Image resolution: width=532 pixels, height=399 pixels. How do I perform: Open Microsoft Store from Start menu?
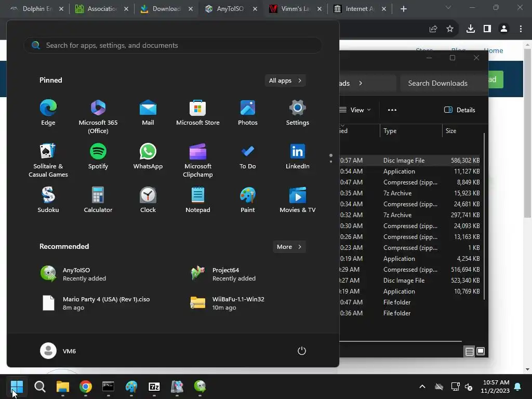point(198,113)
